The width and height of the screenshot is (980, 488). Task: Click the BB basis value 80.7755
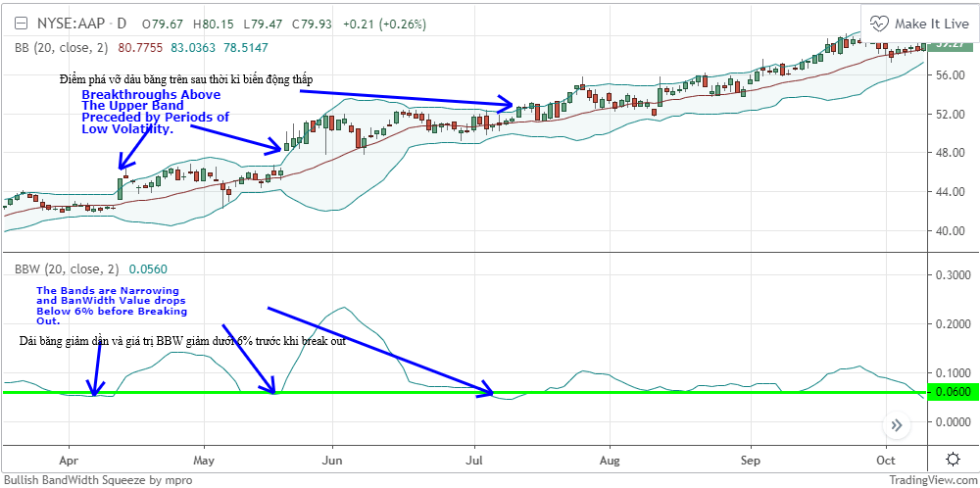(139, 47)
